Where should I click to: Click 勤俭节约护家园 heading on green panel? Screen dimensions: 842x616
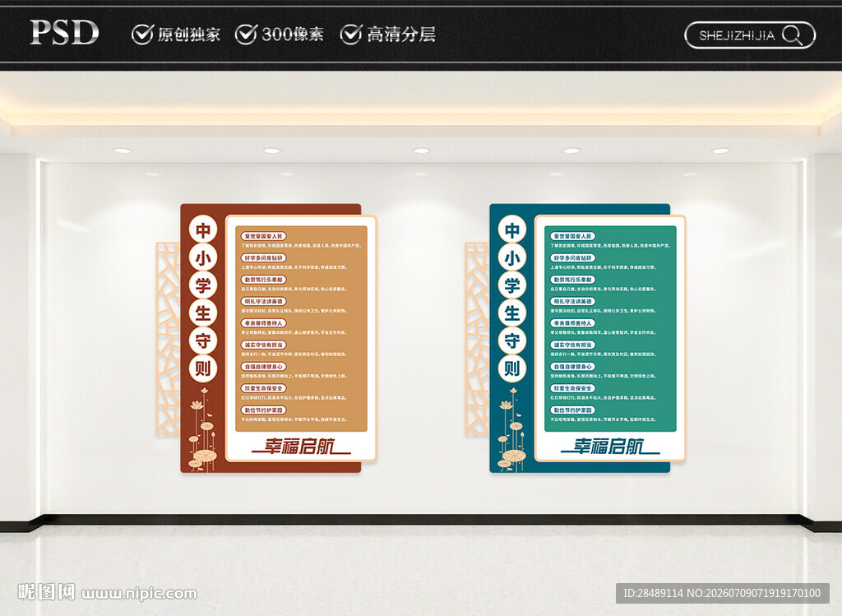point(572,410)
